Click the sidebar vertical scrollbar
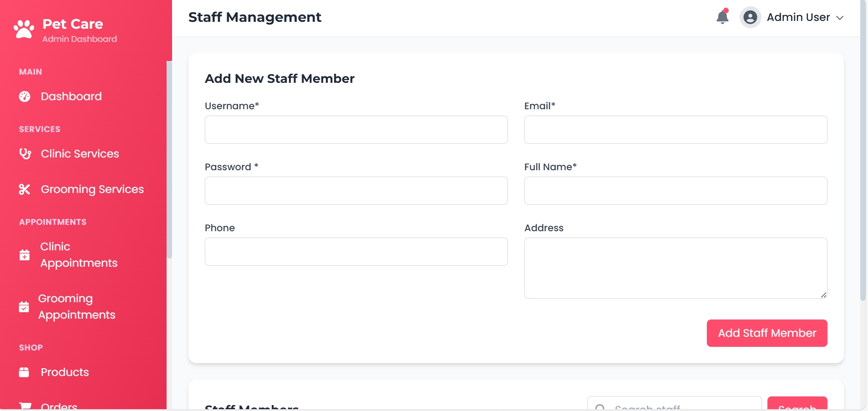This screenshot has width=868, height=411. point(169,159)
